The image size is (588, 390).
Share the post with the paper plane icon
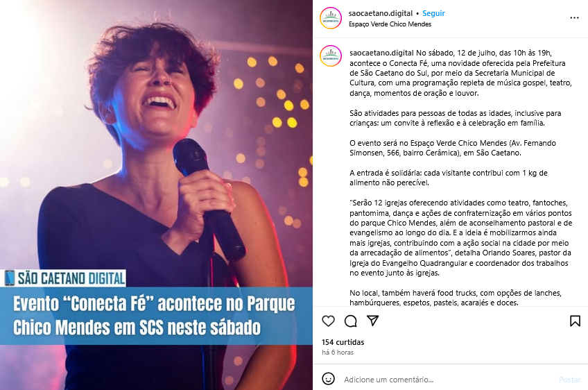coord(372,321)
